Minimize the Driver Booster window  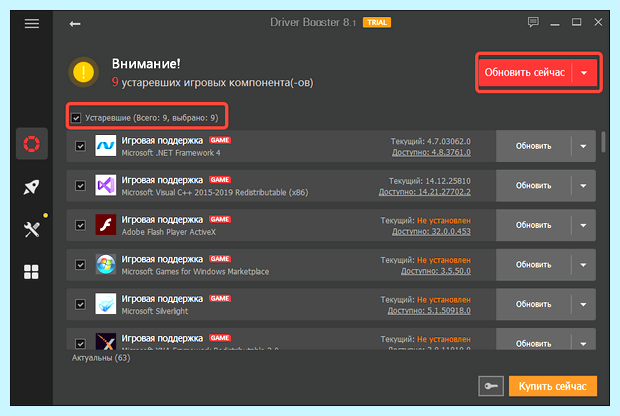(555, 25)
